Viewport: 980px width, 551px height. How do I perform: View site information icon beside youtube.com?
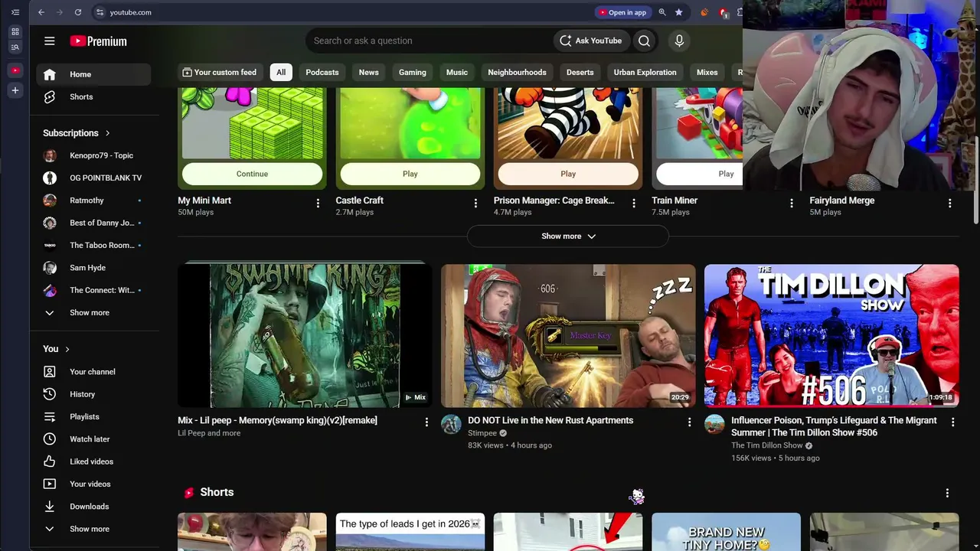pos(100,12)
